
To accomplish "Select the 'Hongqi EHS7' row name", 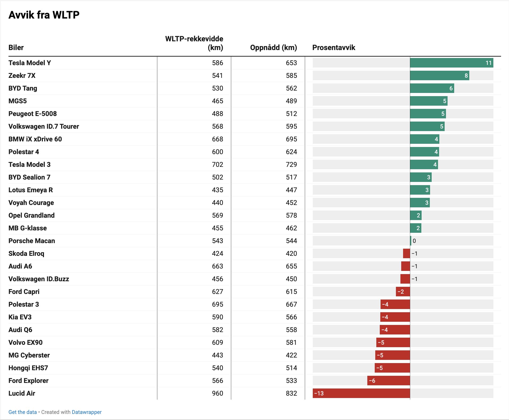I will (x=28, y=368).
